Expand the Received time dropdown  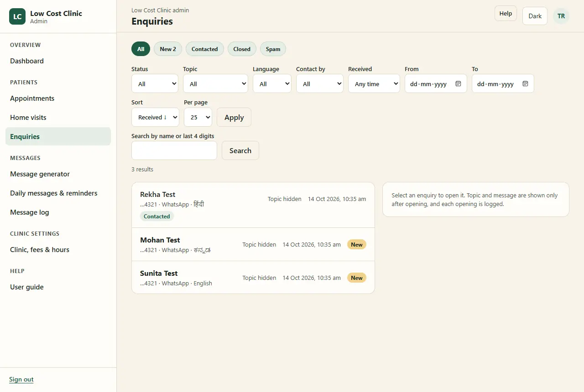click(374, 83)
